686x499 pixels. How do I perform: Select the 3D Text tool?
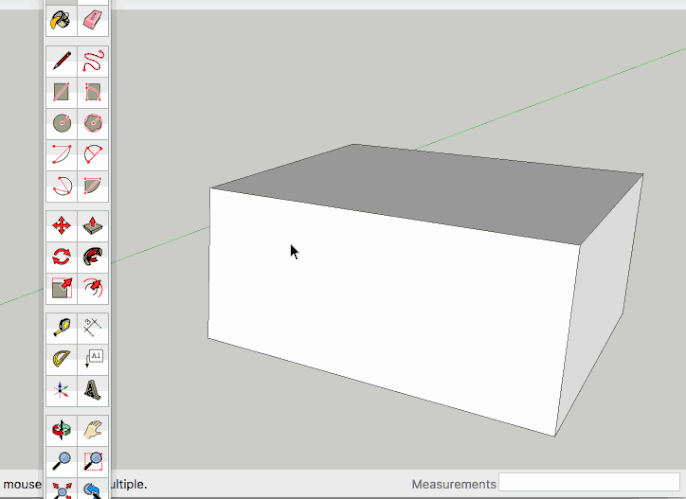tap(93, 391)
